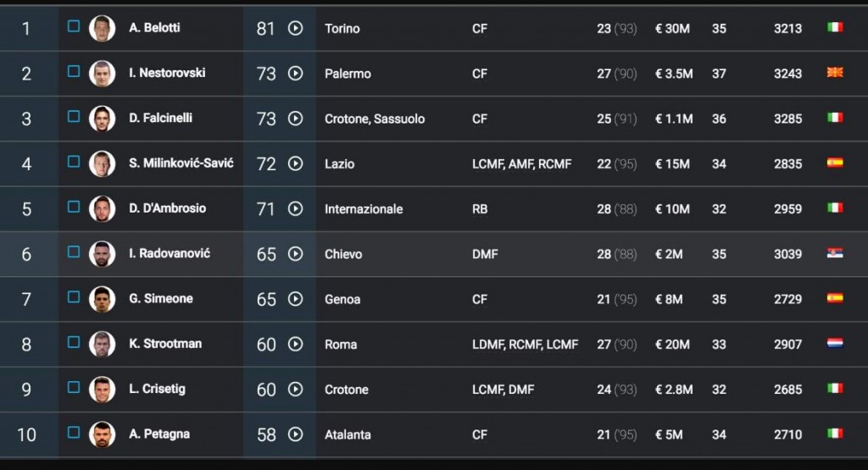Tick the checkbox for A. Belotti

74,26
